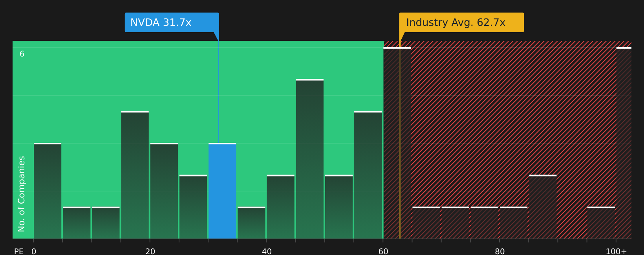Select the bar for PE 35-40

(251, 223)
